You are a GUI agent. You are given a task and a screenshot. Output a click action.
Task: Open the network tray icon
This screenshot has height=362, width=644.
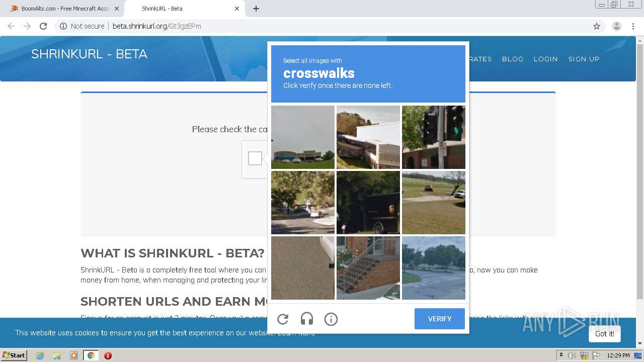(584, 355)
